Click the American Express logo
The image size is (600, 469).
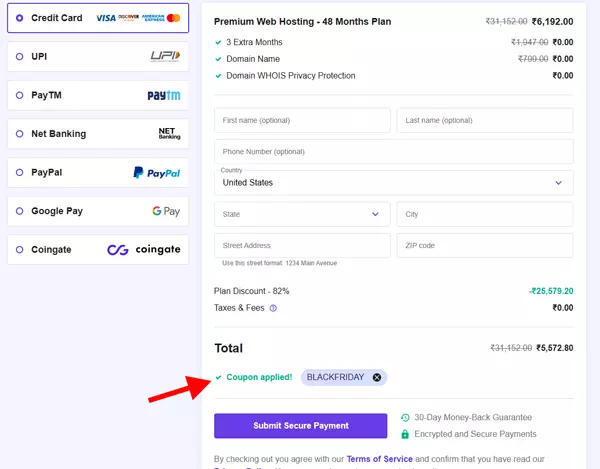coord(153,18)
